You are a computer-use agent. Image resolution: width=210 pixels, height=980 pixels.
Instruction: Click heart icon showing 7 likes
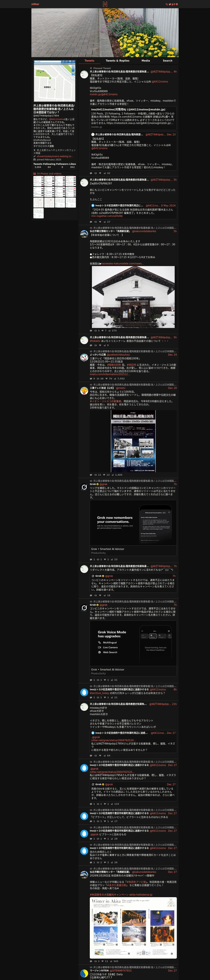(103, 331)
